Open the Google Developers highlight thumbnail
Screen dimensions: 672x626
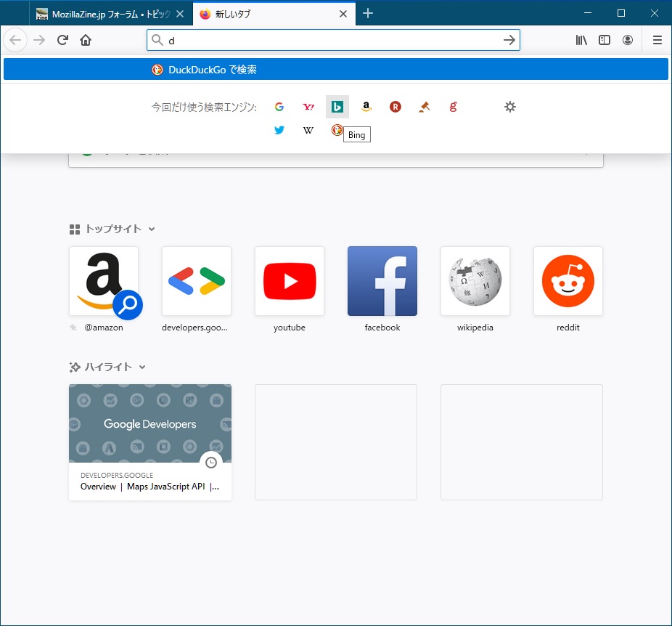(x=150, y=423)
